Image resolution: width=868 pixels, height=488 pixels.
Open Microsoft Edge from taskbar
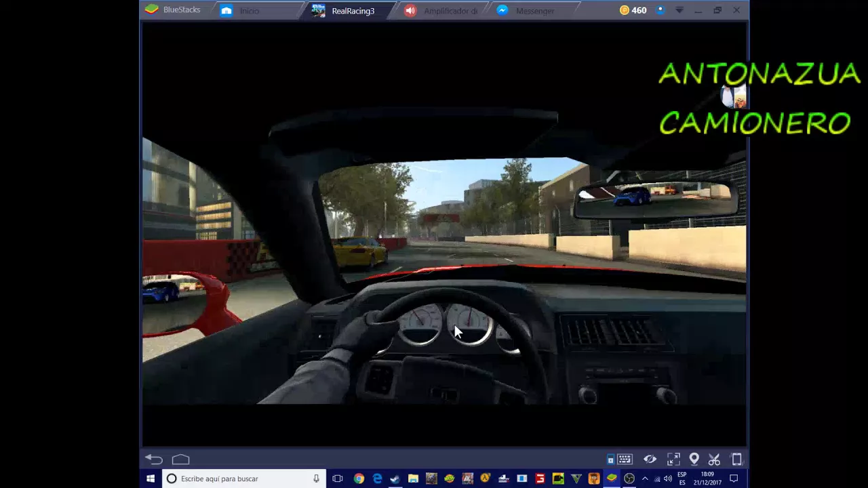[x=377, y=479]
